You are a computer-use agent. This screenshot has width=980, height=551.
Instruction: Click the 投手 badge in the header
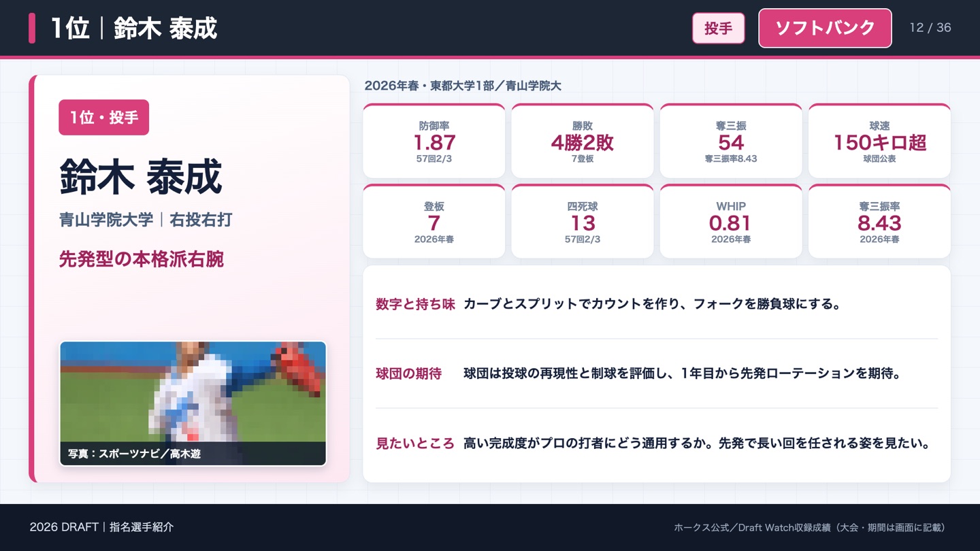click(719, 28)
